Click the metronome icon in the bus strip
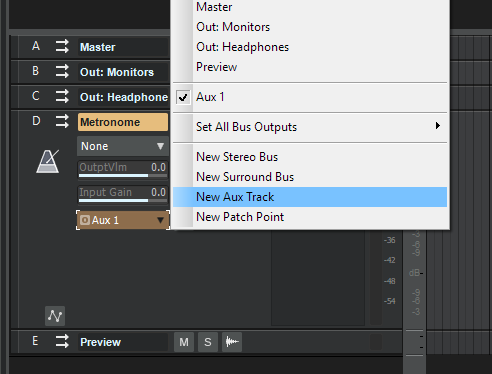 coord(48,161)
